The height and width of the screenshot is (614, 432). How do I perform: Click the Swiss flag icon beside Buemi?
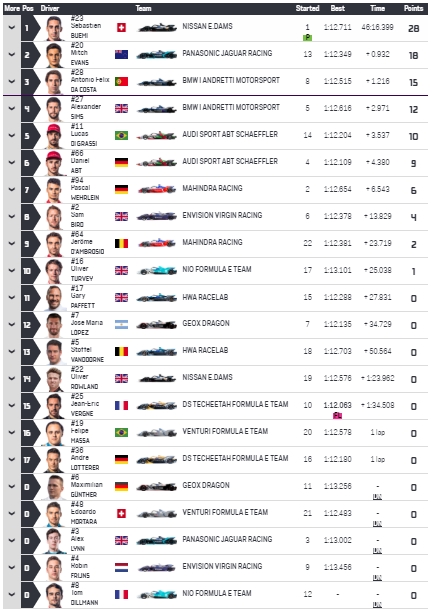coord(121,27)
